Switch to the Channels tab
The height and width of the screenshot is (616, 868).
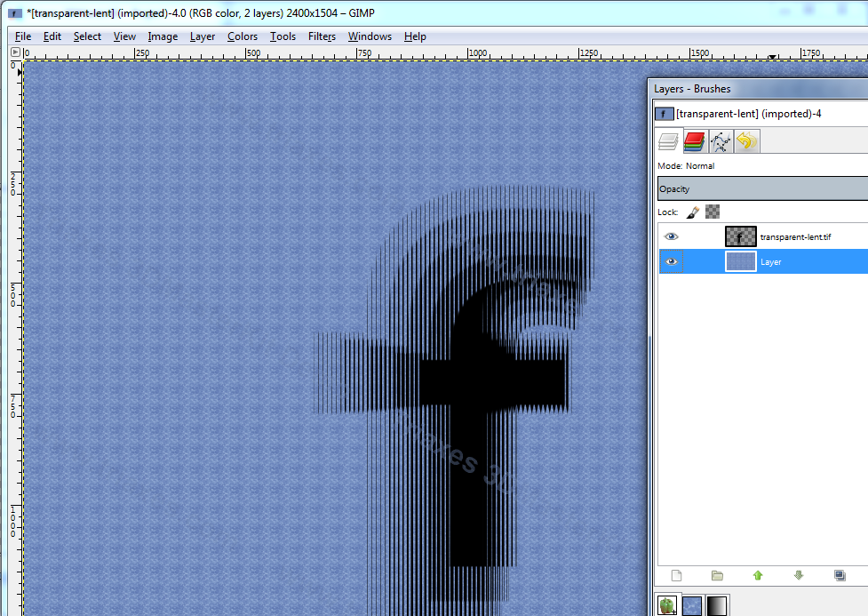coord(694,141)
